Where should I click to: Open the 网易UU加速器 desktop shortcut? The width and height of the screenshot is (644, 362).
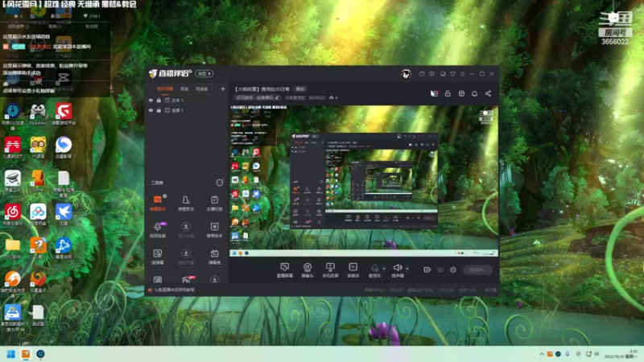13,117
